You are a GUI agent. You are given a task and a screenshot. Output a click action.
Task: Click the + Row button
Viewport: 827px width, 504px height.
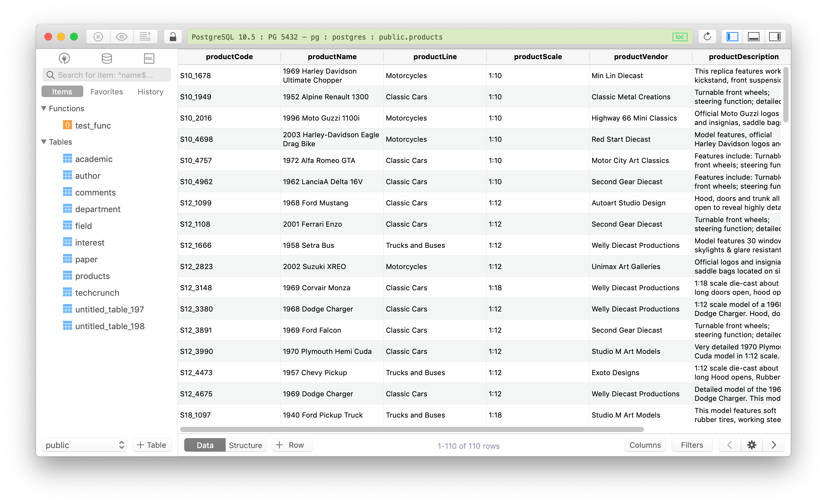click(x=292, y=445)
